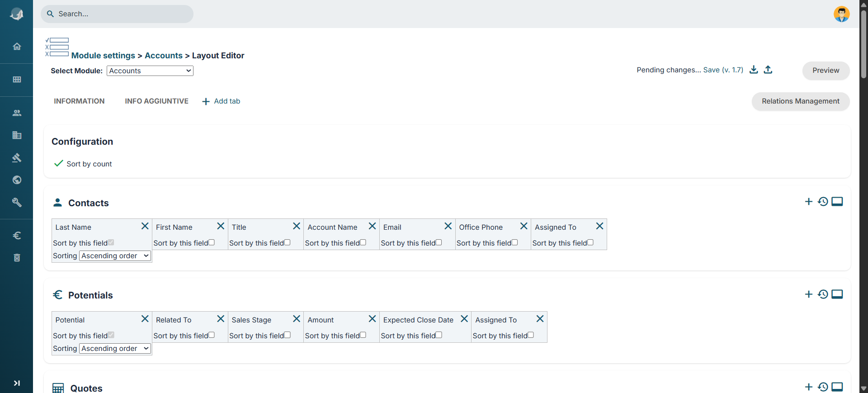Screen dimensions: 868x393
Task: Click the app logo icon
Action: tap(17, 14)
